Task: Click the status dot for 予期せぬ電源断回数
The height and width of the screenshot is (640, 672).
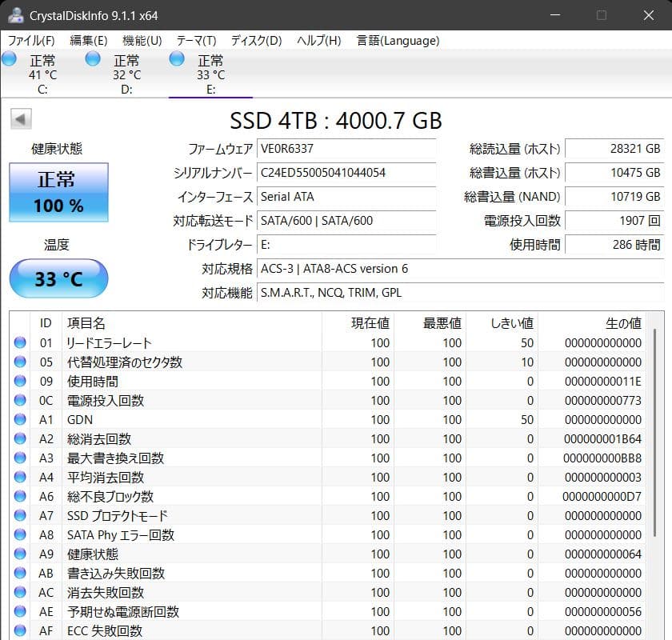Action: pos(19,611)
